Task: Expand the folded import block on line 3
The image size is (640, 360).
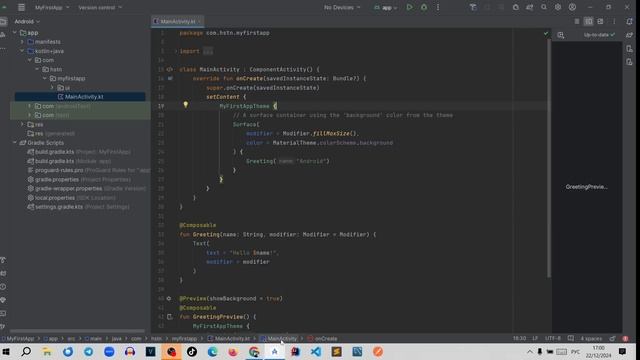Action: [x=176, y=51]
